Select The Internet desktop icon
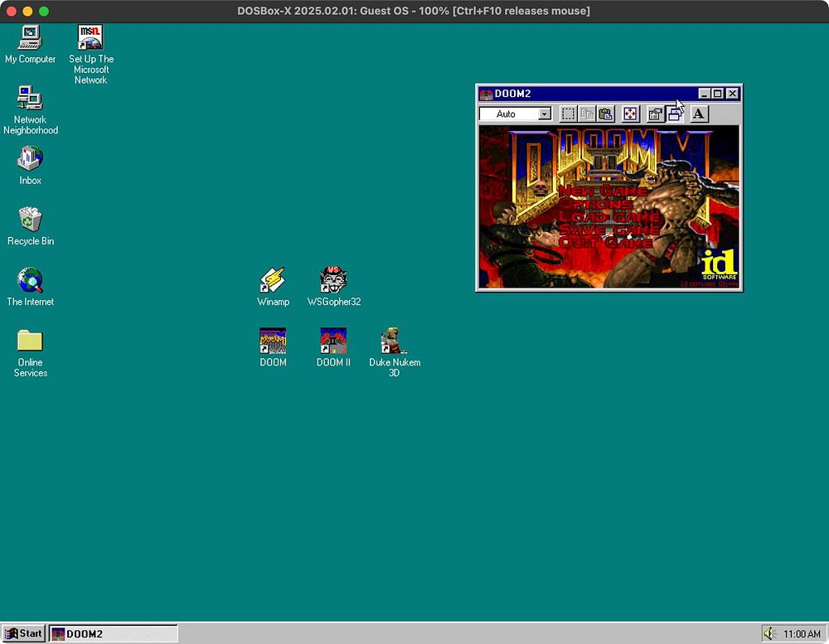 click(30, 287)
